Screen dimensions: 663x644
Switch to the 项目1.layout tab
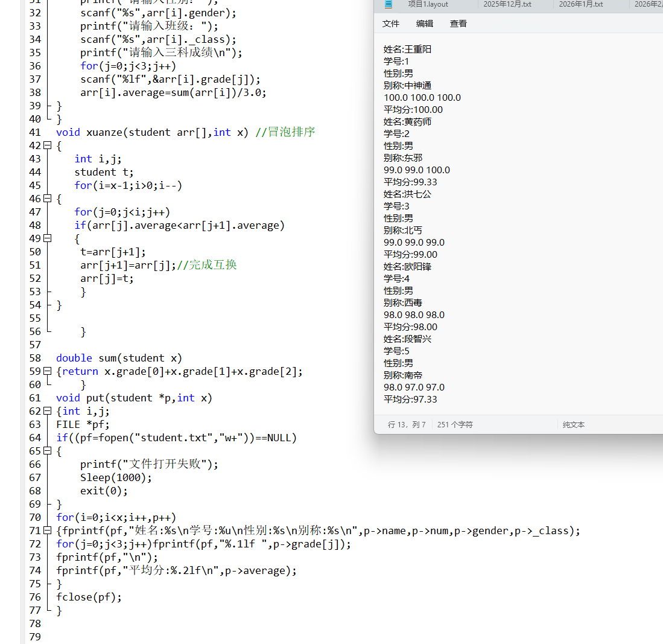coord(428,4)
